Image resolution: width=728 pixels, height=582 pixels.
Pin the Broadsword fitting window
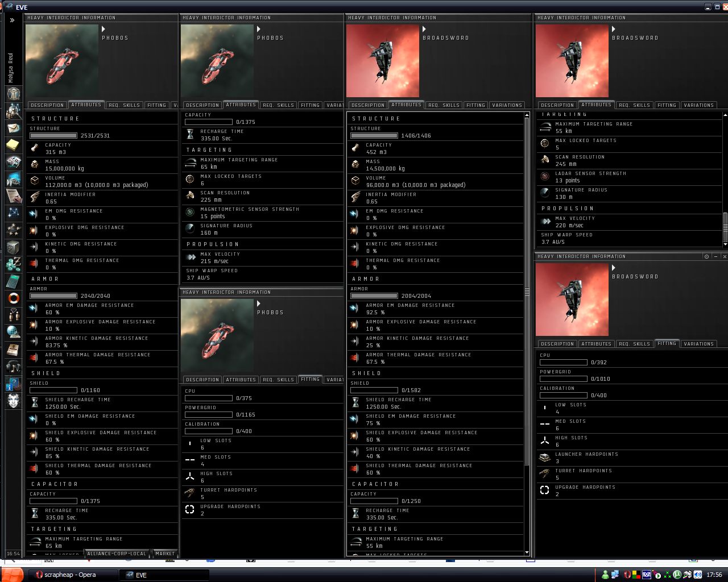707,256
